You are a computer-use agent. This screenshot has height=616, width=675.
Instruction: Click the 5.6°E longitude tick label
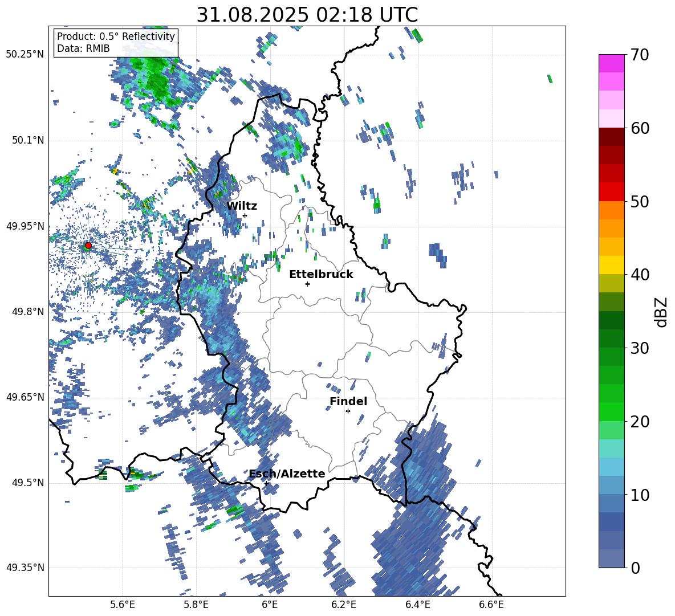[x=123, y=605]
